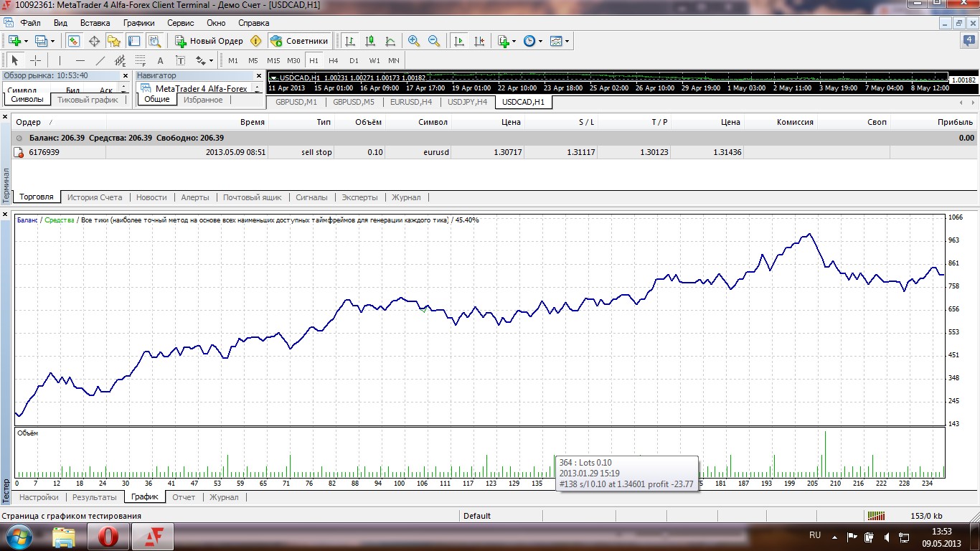Set timeframe to M1
Viewport: 980px width, 551px height.
233,60
